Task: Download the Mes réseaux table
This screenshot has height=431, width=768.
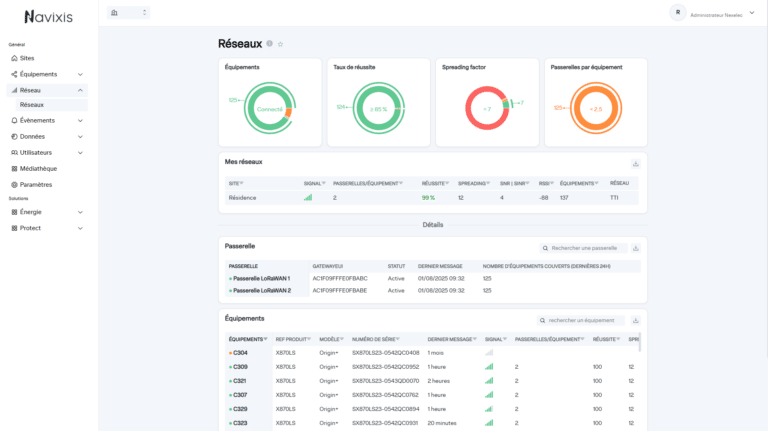Action: tap(635, 164)
